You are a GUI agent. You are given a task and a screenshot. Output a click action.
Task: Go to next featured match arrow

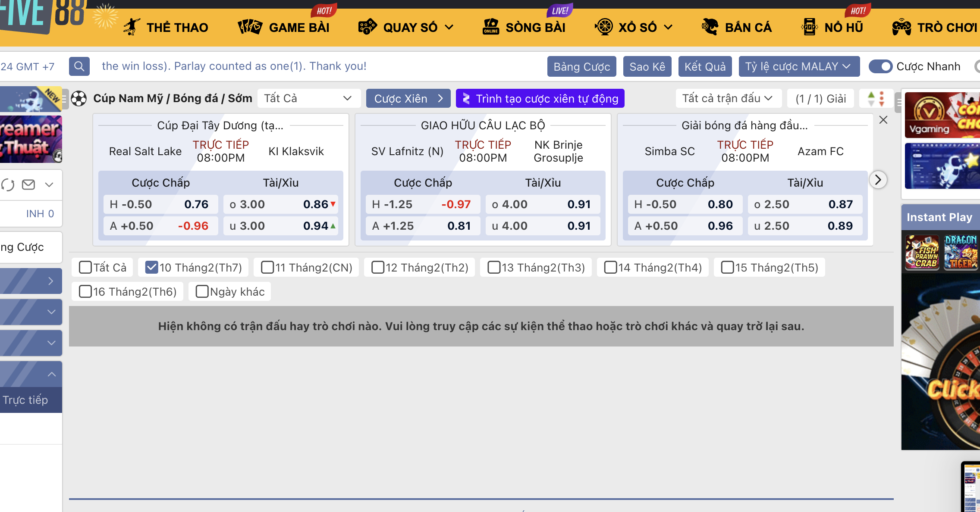point(878,180)
